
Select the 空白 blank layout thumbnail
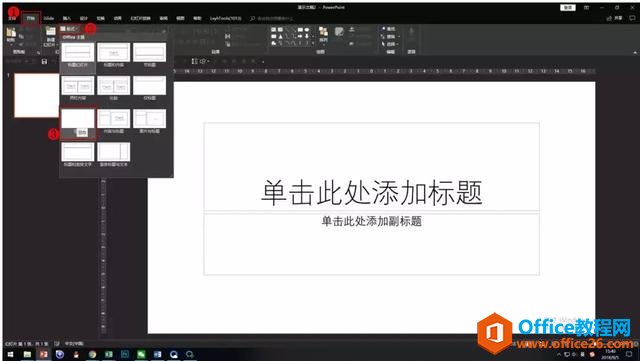pos(78,118)
